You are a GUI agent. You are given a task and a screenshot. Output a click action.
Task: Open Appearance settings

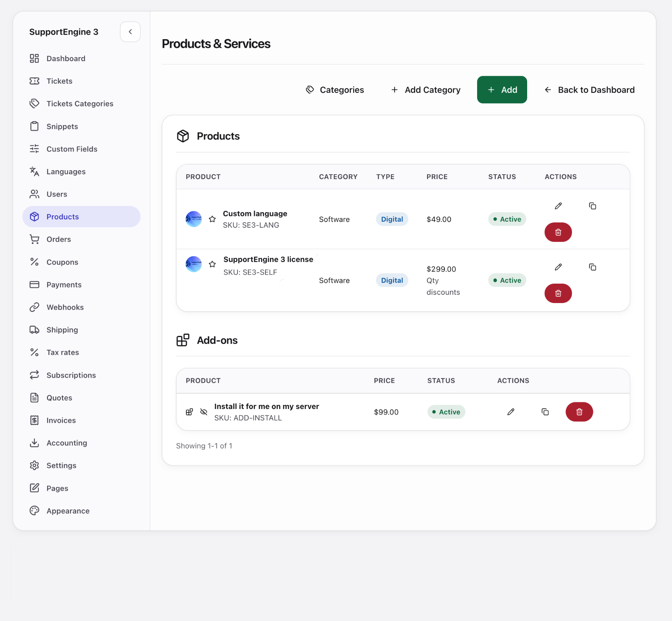pos(81,511)
